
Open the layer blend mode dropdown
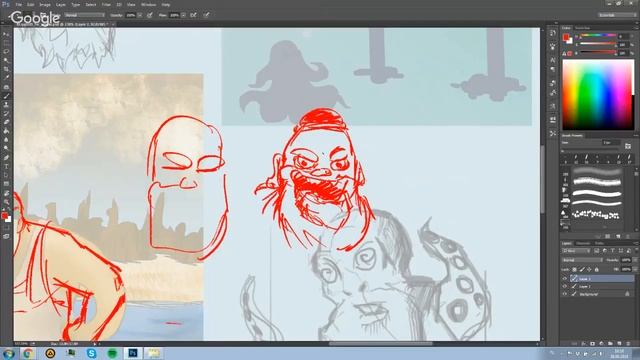point(582,260)
